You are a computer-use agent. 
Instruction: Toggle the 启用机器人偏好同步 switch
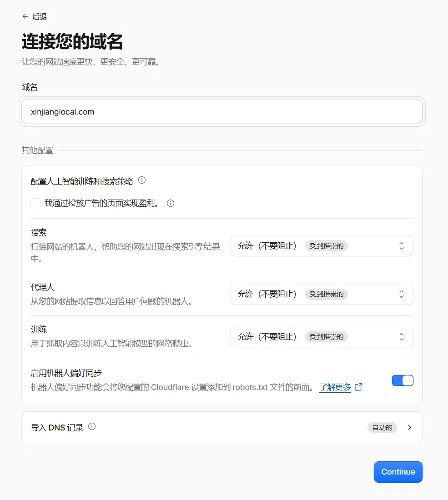point(403,380)
